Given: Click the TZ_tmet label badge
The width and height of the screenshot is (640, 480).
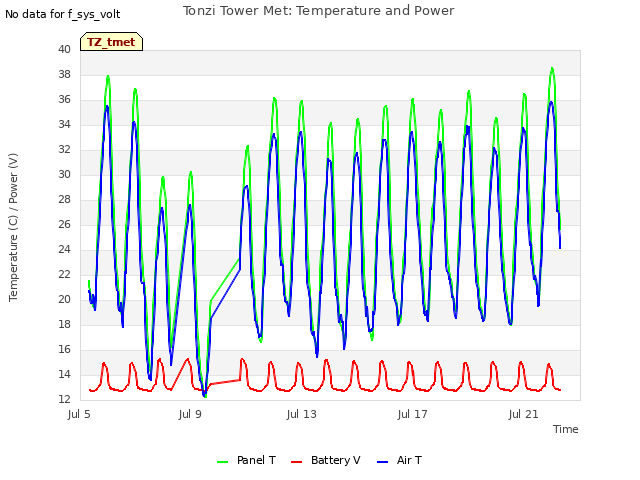Looking at the screenshot, I should [x=111, y=42].
